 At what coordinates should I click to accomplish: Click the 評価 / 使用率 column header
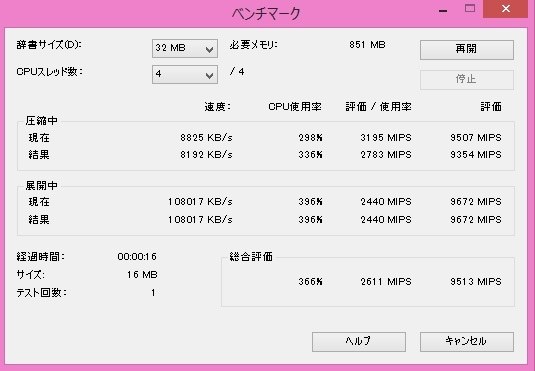(x=378, y=107)
